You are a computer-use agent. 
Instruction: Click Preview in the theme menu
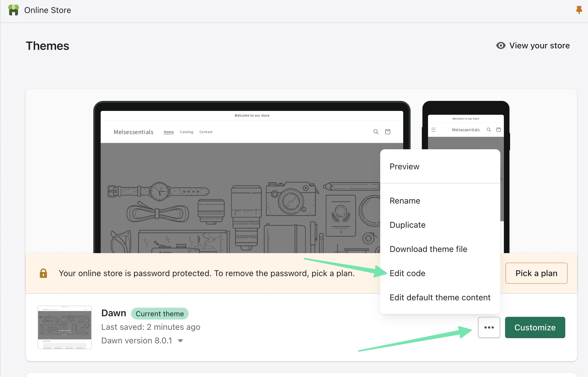(x=404, y=166)
